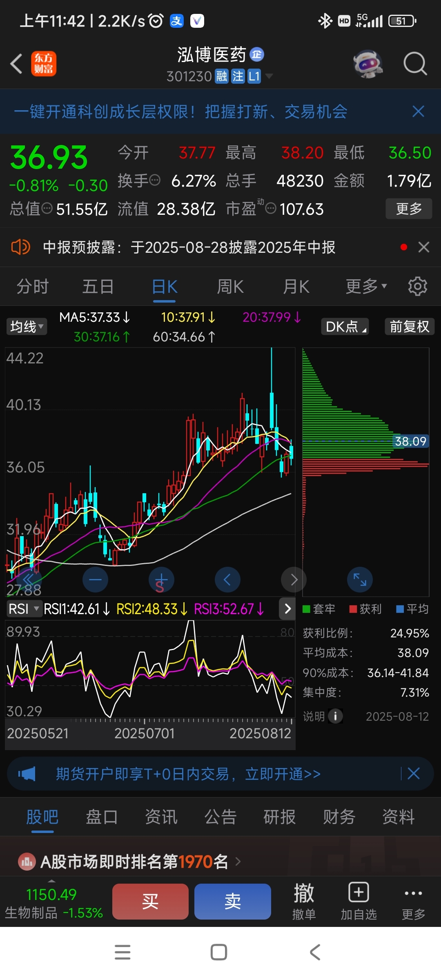
Task: Switch to 公告 tab
Action: point(220,817)
